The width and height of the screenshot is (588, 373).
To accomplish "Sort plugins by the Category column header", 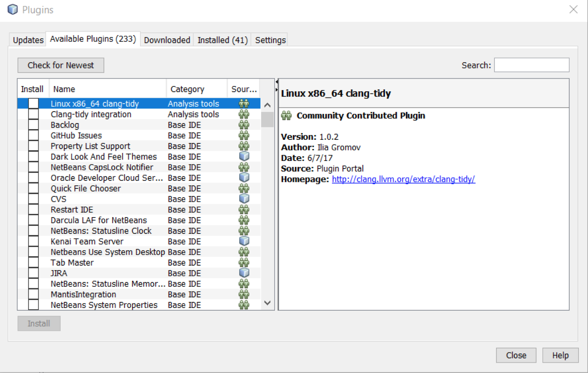I will tap(197, 89).
